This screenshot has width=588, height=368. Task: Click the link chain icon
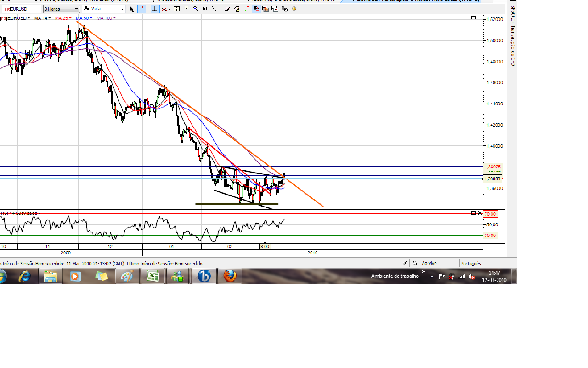point(284,9)
